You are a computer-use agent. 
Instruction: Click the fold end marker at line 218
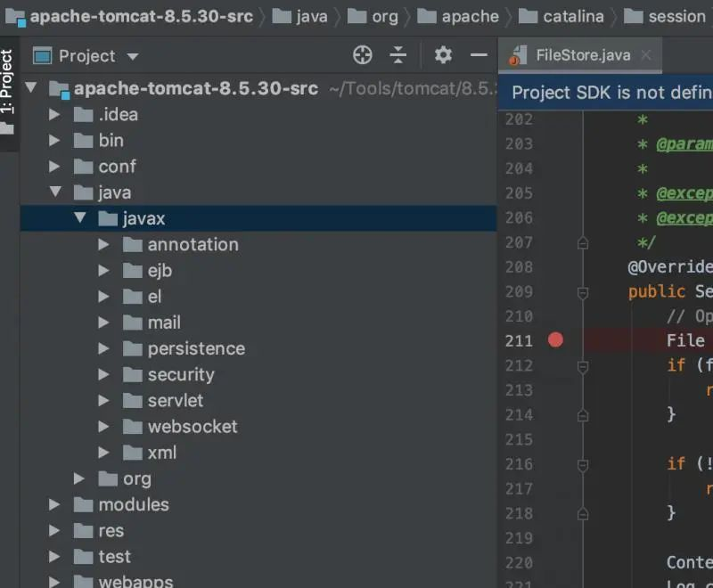point(583,514)
